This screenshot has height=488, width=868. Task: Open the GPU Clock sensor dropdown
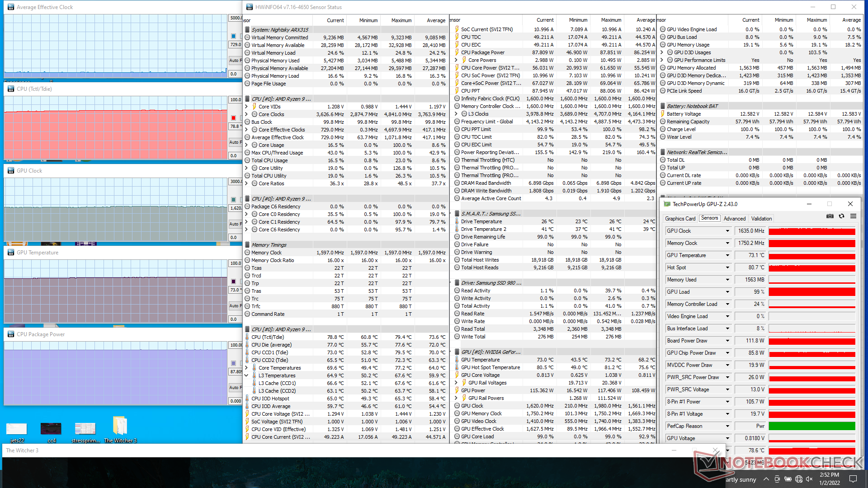(727, 231)
